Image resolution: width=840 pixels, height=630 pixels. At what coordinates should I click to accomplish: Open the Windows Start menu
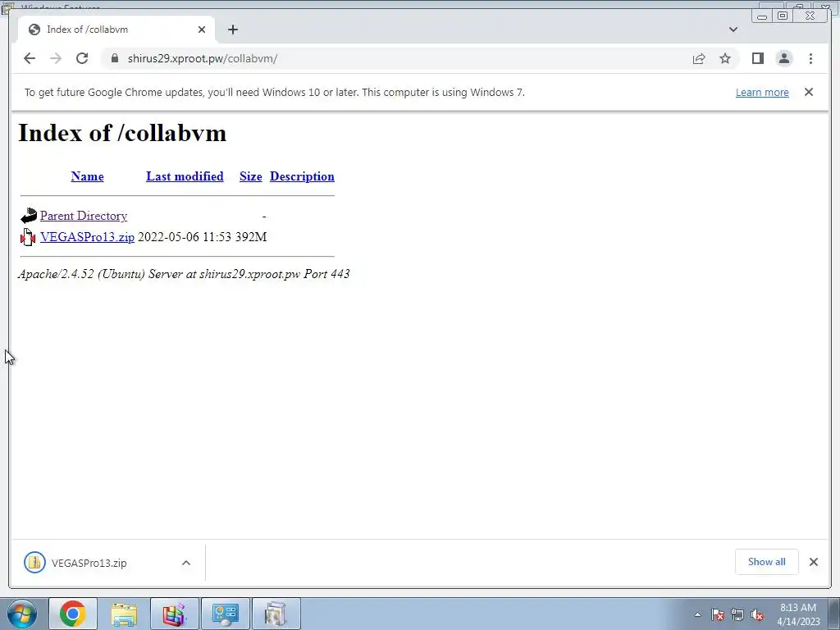point(21,614)
